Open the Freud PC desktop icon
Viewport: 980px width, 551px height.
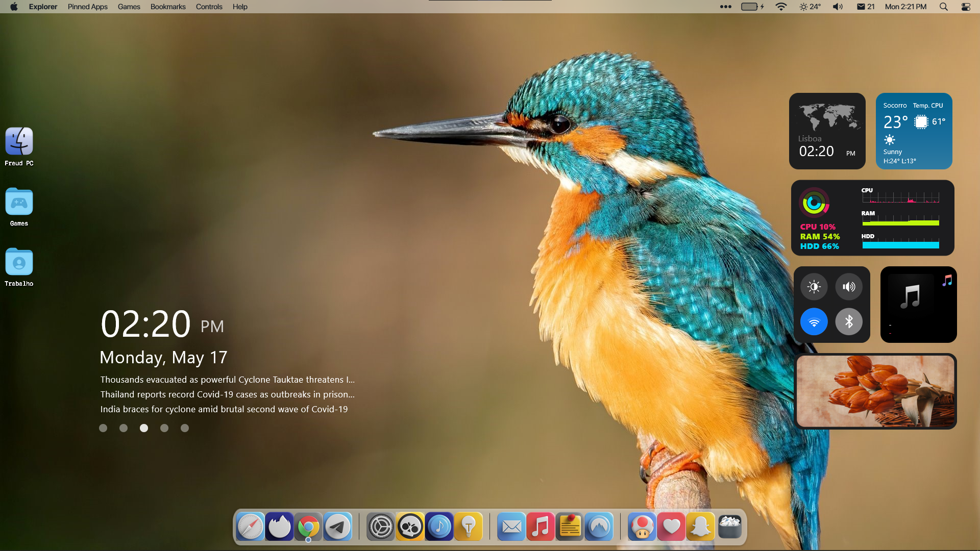(x=19, y=141)
